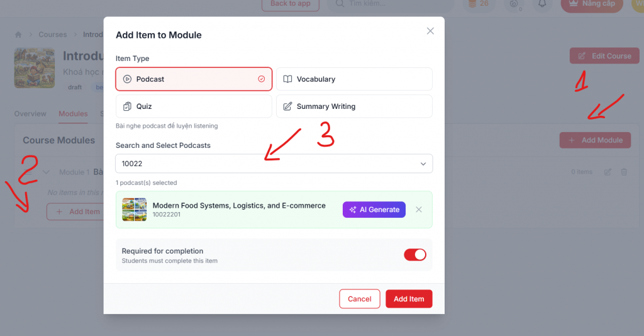
Task: Collapse Module 1 using its chevron
Action: (x=46, y=172)
